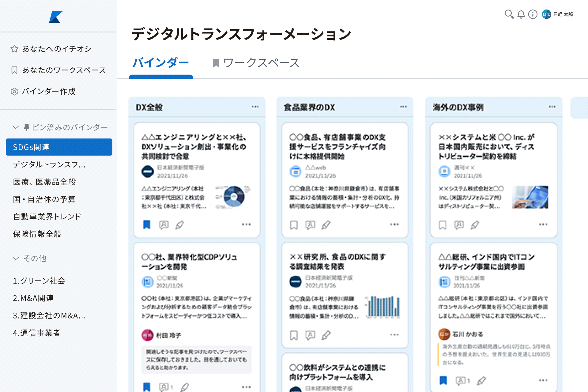Click pie chart thumbnail in △△エンジニアリング article

tap(233, 197)
